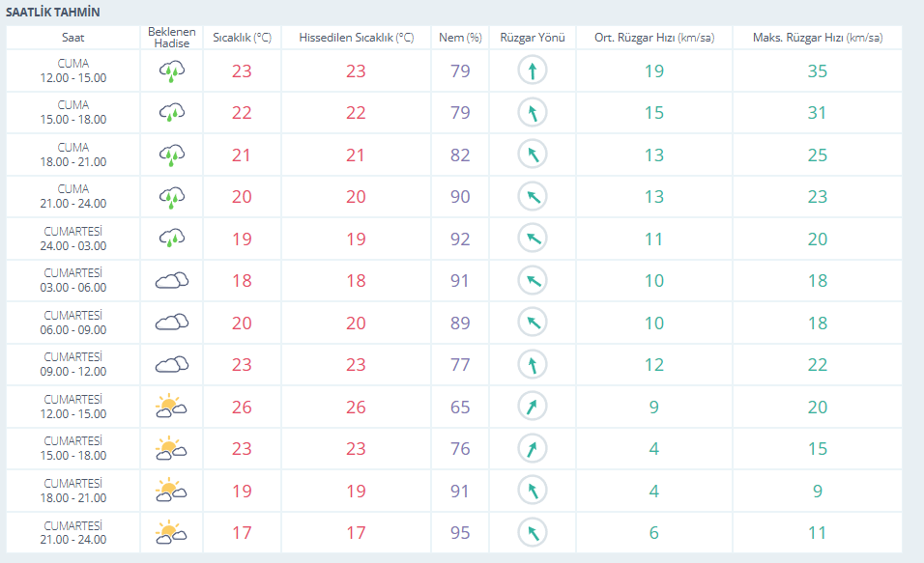
Task: Click the cloudy icon for Cumartesi 09.00 - 12.00
Action: point(171,365)
